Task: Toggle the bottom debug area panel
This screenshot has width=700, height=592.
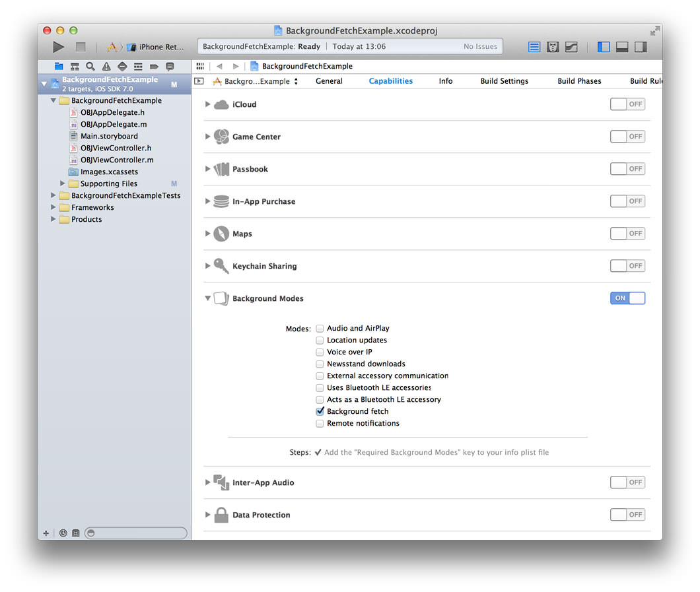Action: [621, 47]
